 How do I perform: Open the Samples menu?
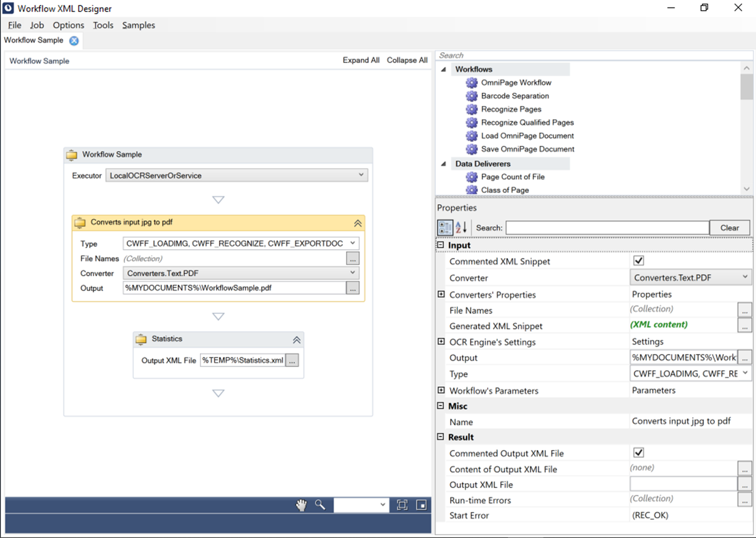pyautogui.click(x=138, y=25)
